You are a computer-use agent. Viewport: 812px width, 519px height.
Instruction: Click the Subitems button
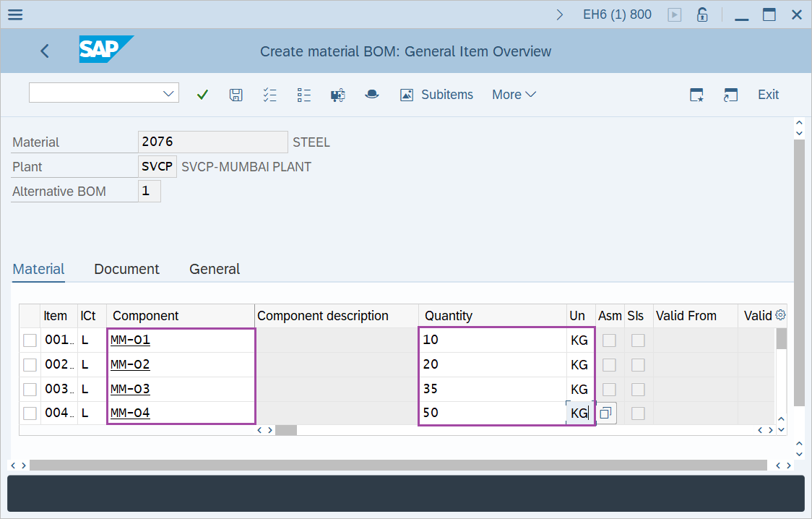tap(436, 95)
